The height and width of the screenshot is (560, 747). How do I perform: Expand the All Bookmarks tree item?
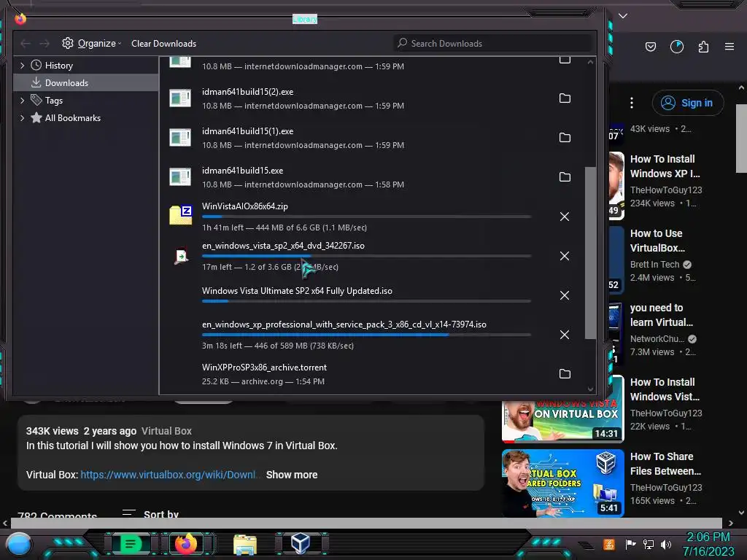[22, 117]
